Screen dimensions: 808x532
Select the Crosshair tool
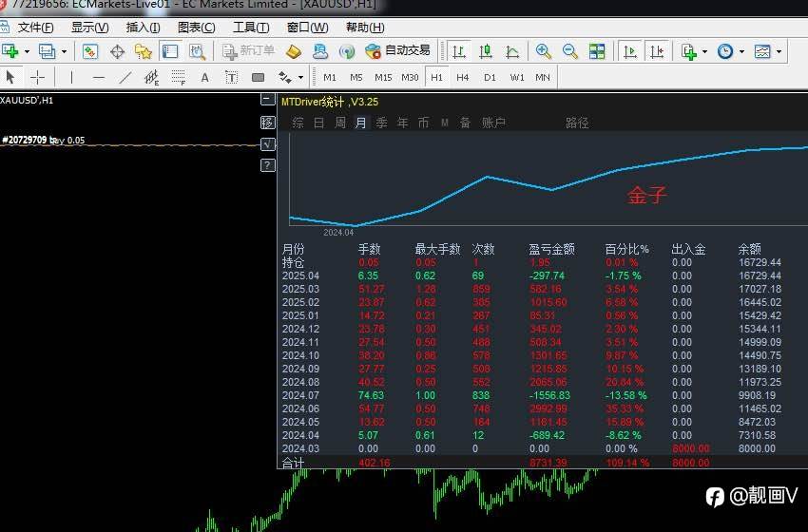pos(37,77)
